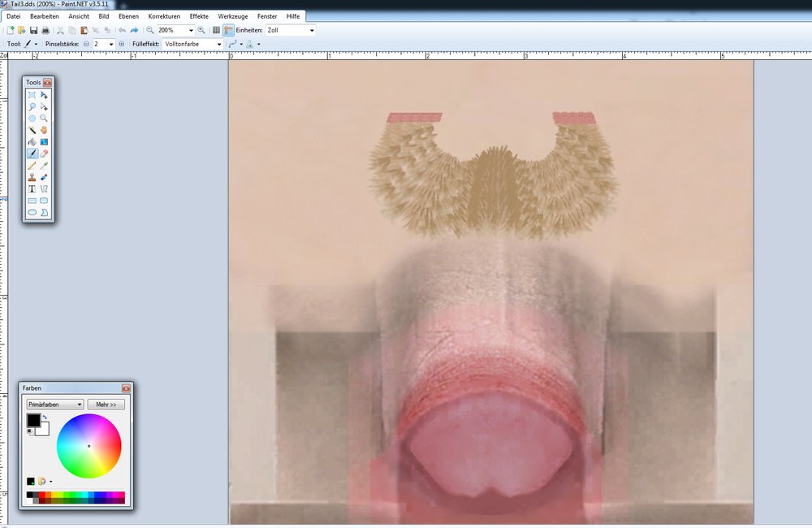Select the Move Selected Pixels tool
The height and width of the screenshot is (528, 812).
click(44, 95)
